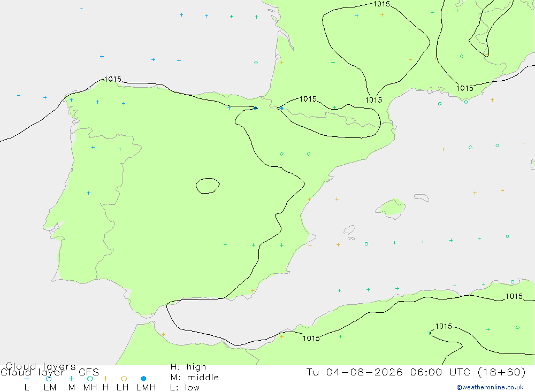
Task: Click the green circle legend symbol for MH
Action: 90,379
